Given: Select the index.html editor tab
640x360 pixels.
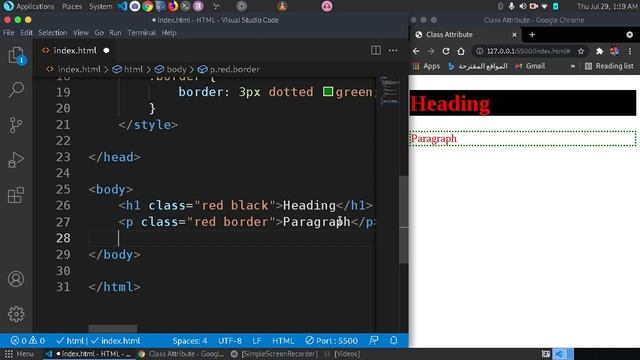Looking at the screenshot, I should 75,51.
